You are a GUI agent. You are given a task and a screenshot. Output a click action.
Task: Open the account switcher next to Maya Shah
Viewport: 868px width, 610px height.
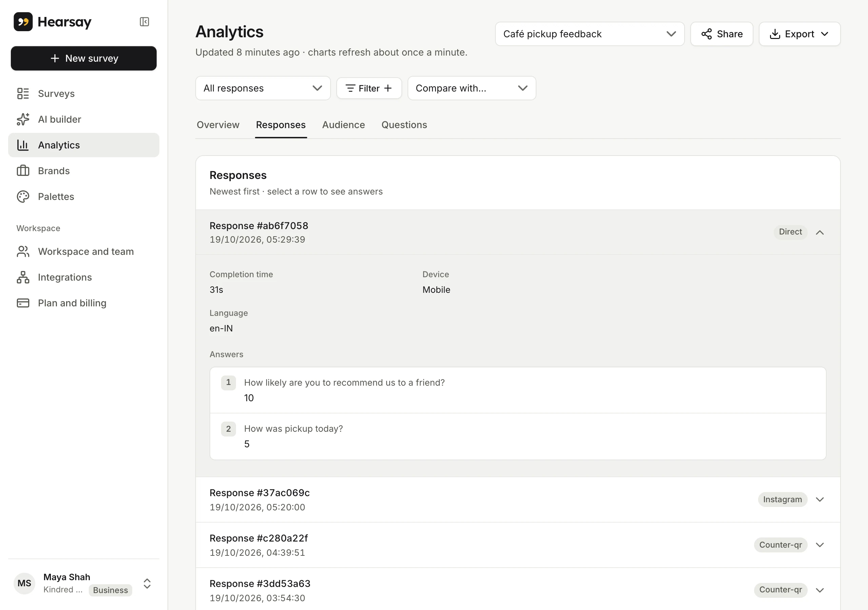tap(147, 584)
